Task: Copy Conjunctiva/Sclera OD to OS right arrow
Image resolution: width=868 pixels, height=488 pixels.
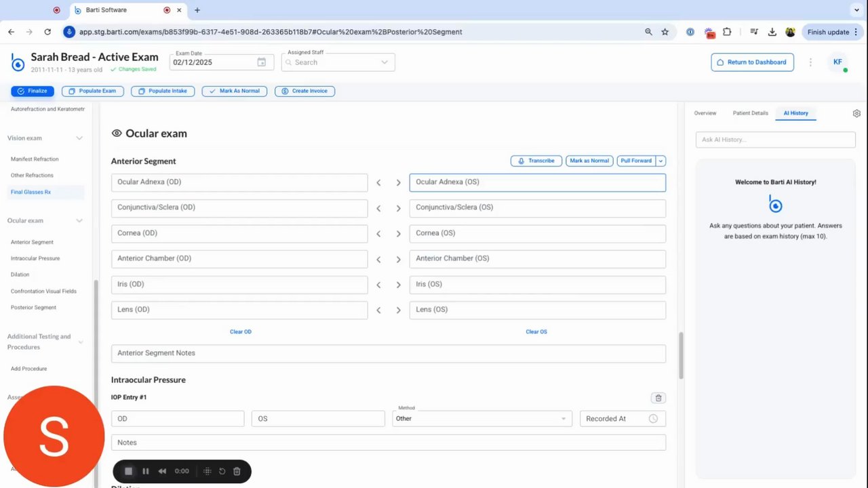Action: [x=399, y=208]
